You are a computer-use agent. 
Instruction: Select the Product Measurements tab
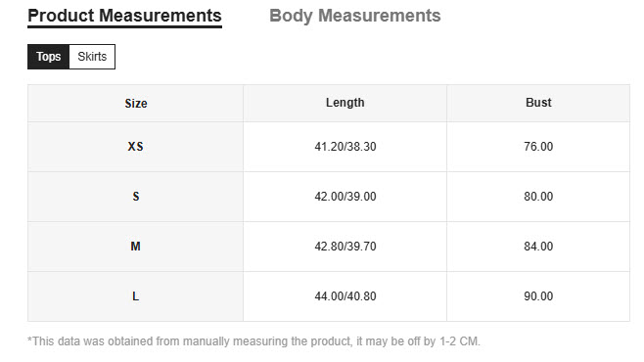(125, 17)
